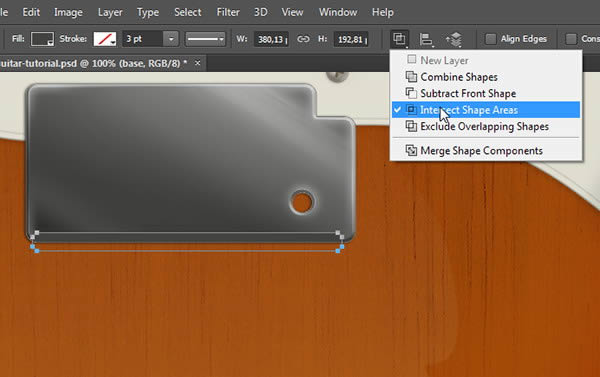The image size is (600, 377).
Task: Enable the Align Edges checkbox
Action: pyautogui.click(x=491, y=39)
